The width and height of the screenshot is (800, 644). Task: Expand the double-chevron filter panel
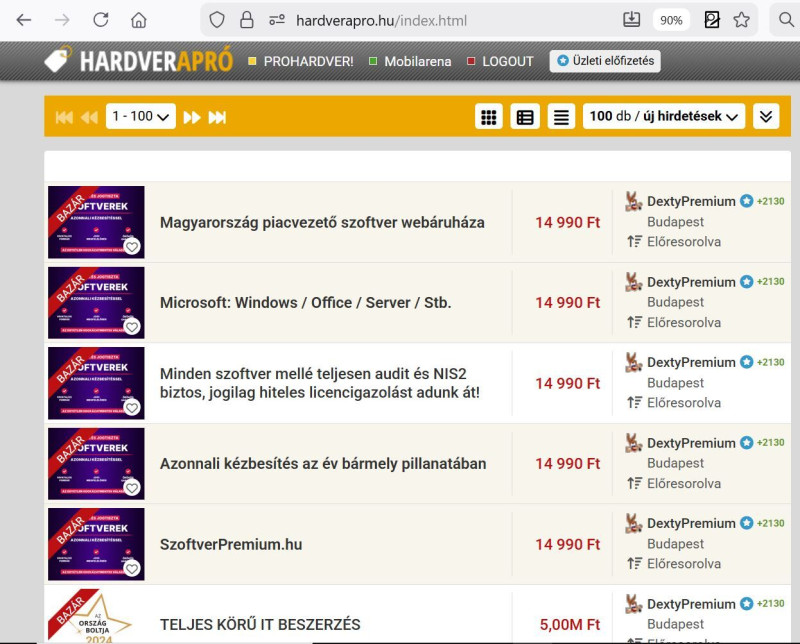click(766, 116)
